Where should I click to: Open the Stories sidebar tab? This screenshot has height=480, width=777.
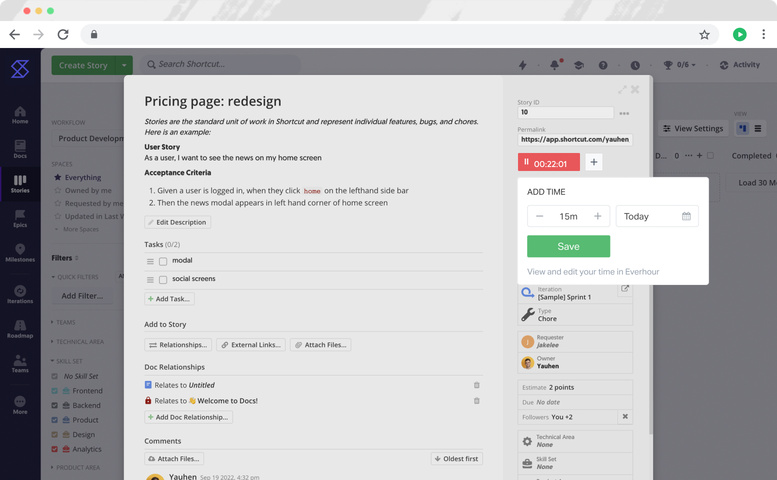(x=20, y=184)
